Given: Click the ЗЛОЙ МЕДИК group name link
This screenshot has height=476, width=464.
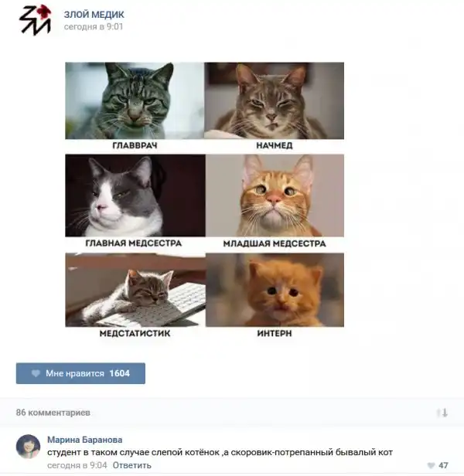Looking at the screenshot, I should 94,14.
